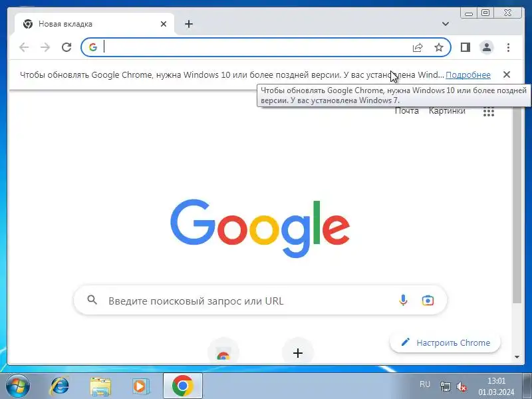Share this page via share icon
Screen dimensions: 532x399
(x=418, y=47)
